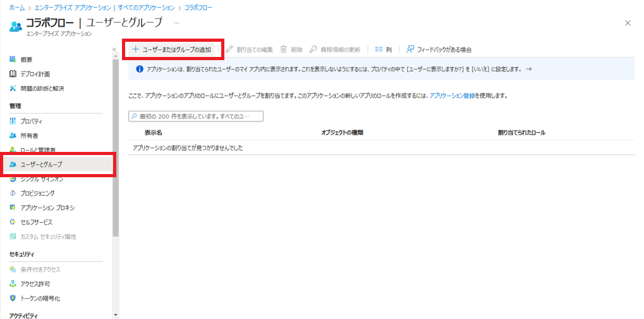Click フィードバックがある場合 button

[x=439, y=50]
